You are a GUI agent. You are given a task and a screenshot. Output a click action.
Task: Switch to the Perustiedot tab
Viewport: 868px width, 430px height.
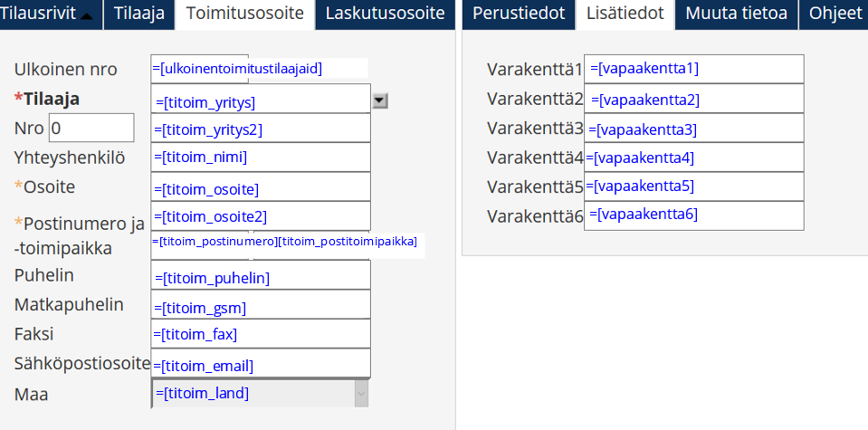click(519, 14)
